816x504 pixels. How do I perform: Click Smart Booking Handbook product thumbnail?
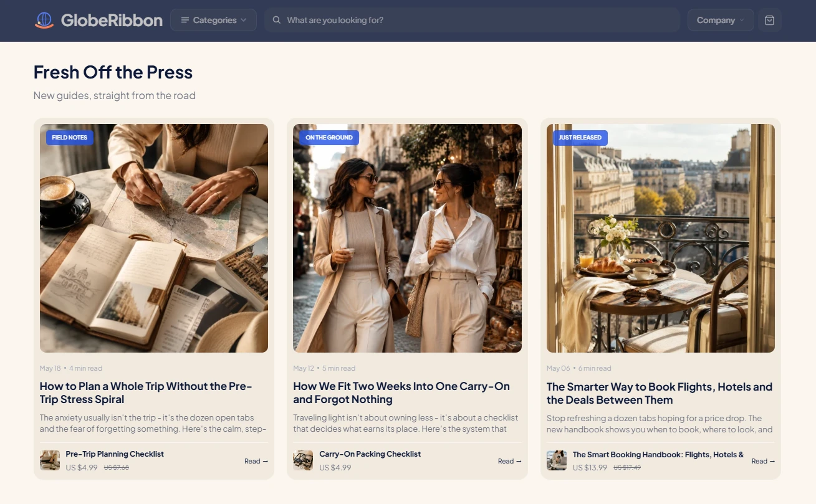(x=557, y=460)
